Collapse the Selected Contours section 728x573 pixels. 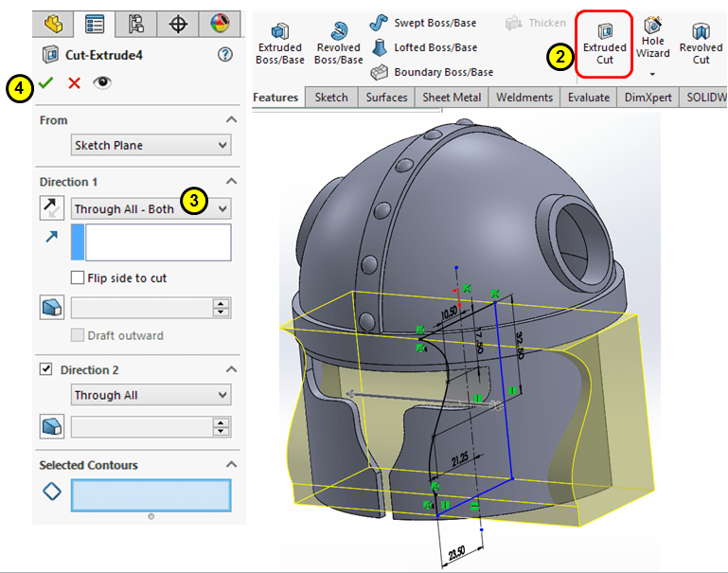point(231,465)
